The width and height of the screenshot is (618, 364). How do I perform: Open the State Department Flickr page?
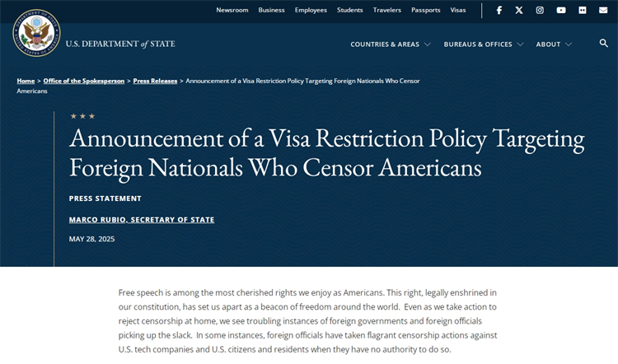point(583,10)
